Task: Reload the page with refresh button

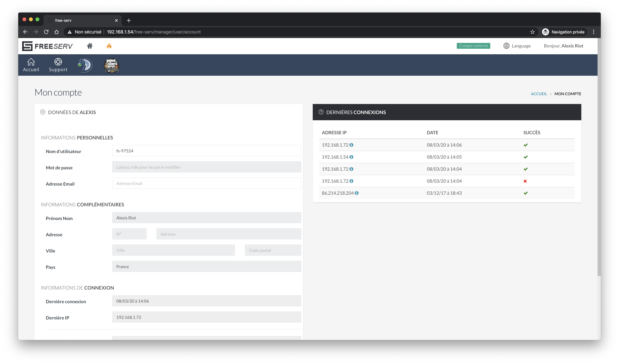Action: 46,32
